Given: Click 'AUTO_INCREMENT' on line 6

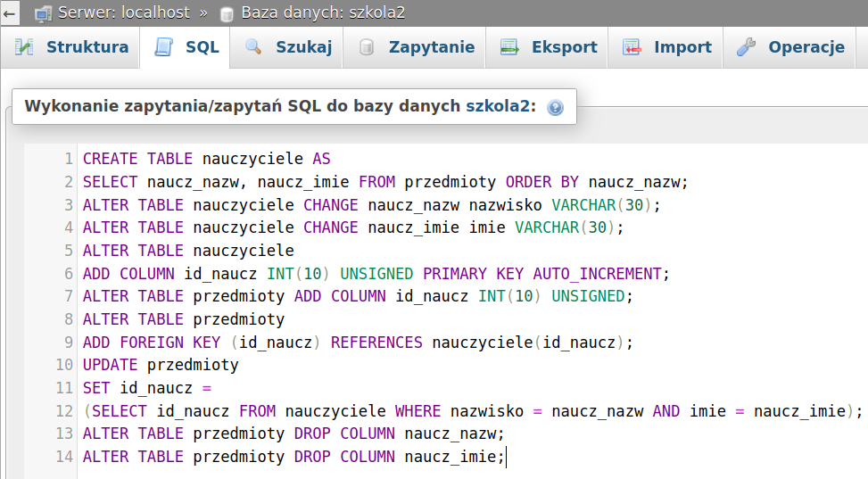Looking at the screenshot, I should point(598,274).
